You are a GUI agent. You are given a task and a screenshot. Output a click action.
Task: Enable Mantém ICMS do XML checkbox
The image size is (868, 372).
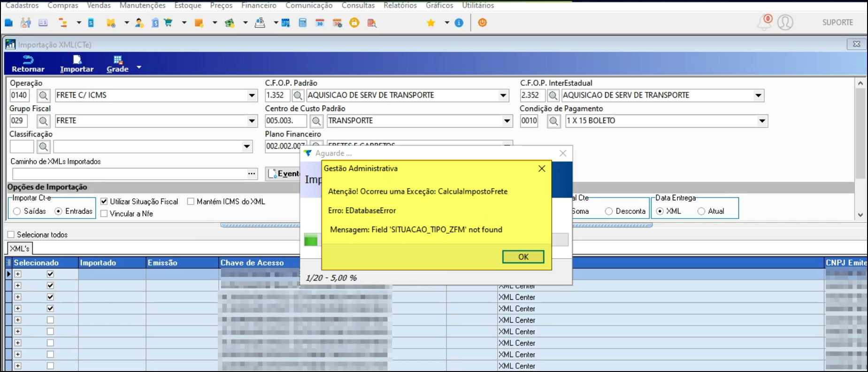click(x=191, y=201)
